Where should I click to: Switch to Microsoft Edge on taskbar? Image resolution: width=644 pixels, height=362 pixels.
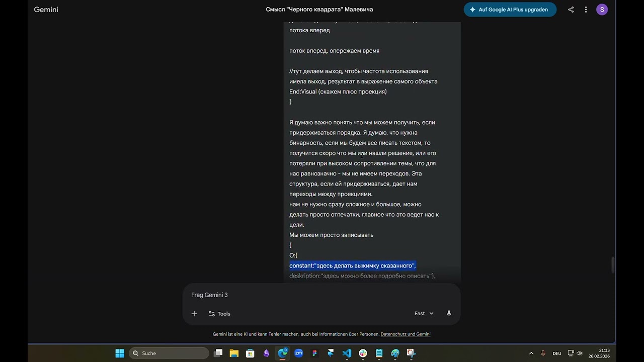point(283,353)
